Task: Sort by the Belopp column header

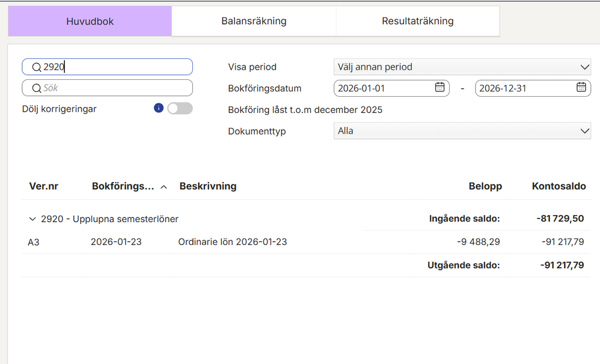Action: [485, 186]
